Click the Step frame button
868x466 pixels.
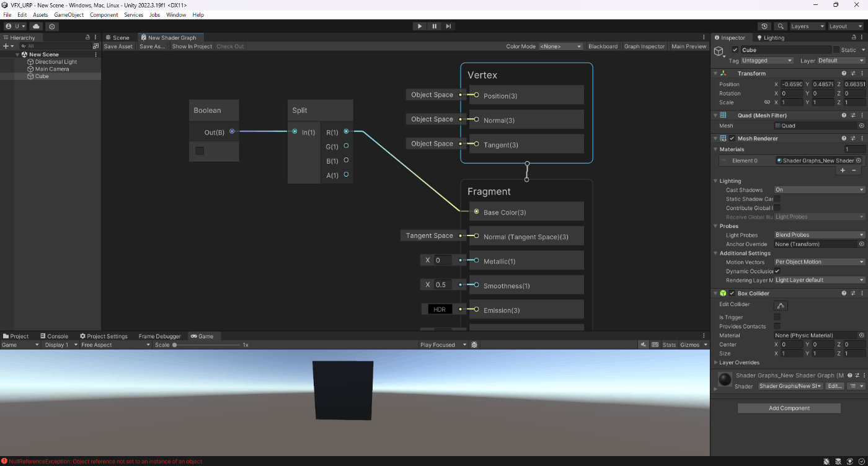click(x=448, y=26)
